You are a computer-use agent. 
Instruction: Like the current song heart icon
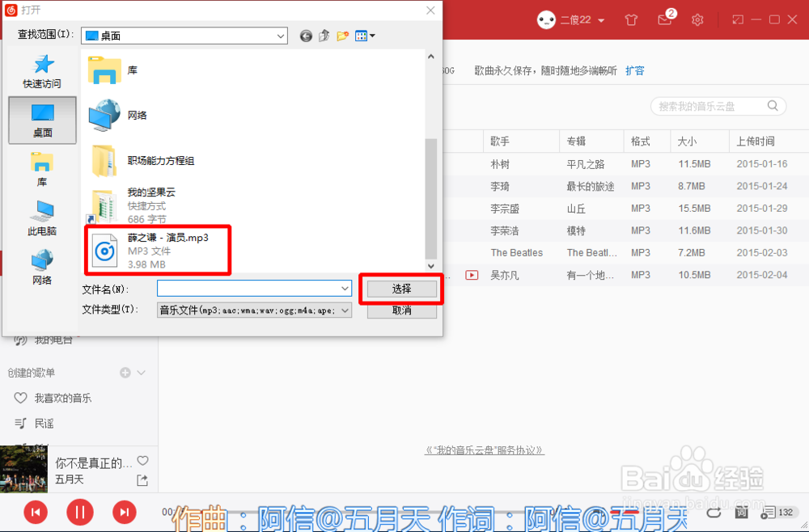click(143, 460)
